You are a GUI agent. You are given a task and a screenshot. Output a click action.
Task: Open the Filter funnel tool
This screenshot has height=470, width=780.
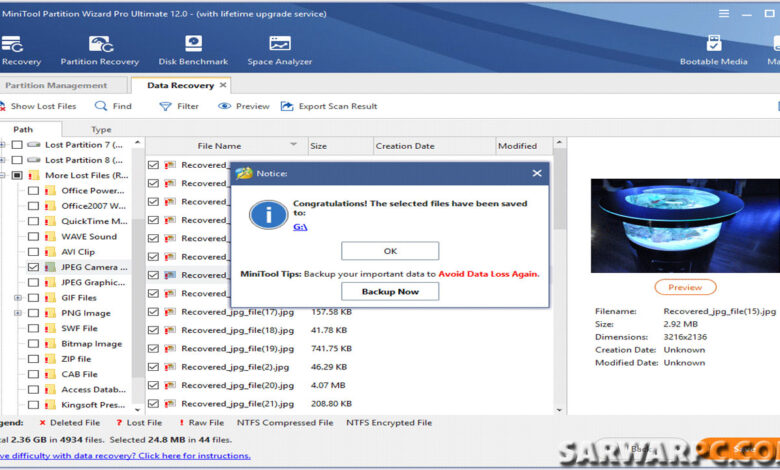pos(179,106)
